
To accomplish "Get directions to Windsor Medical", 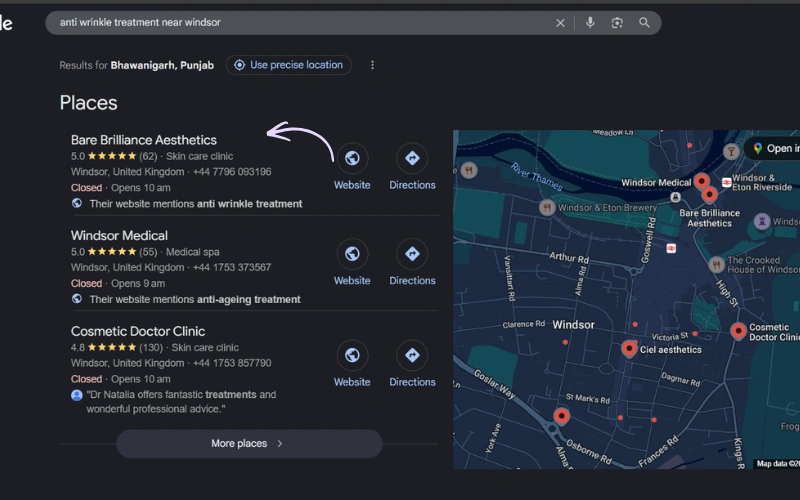I will click(412, 254).
